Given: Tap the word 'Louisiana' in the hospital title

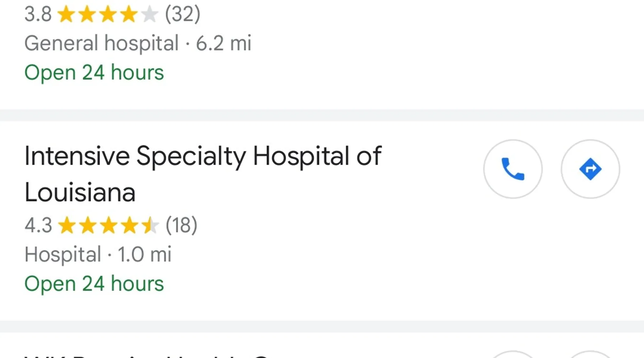Looking at the screenshot, I should pos(80,193).
